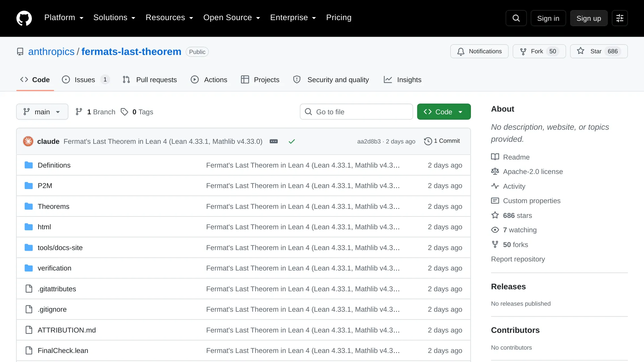The height and width of the screenshot is (362, 644).
Task: Click the verification folder icon
Action: (x=29, y=268)
